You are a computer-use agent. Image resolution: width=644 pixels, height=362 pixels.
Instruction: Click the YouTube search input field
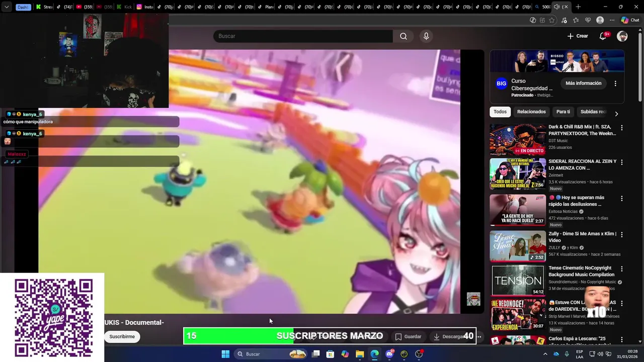tap(303, 36)
